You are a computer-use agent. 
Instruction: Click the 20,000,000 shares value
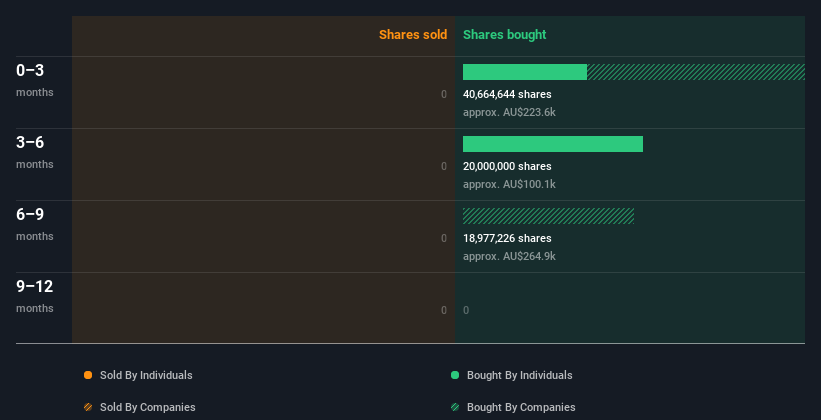(x=507, y=166)
